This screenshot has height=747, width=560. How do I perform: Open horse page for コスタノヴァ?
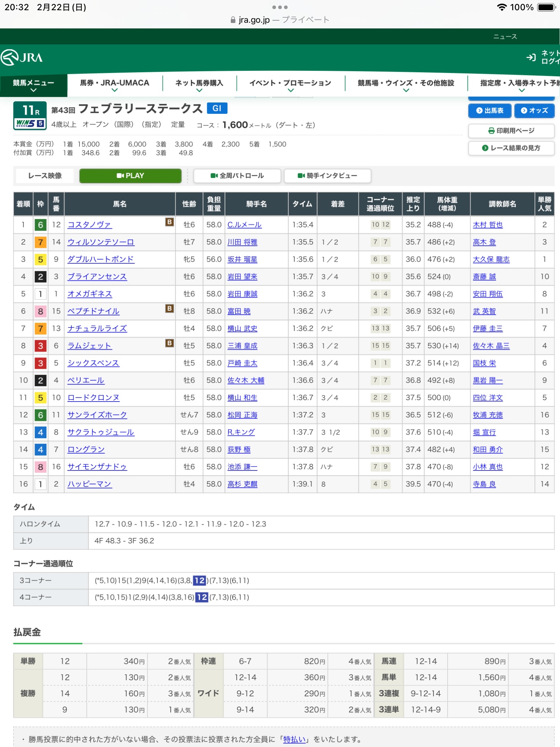click(90, 225)
